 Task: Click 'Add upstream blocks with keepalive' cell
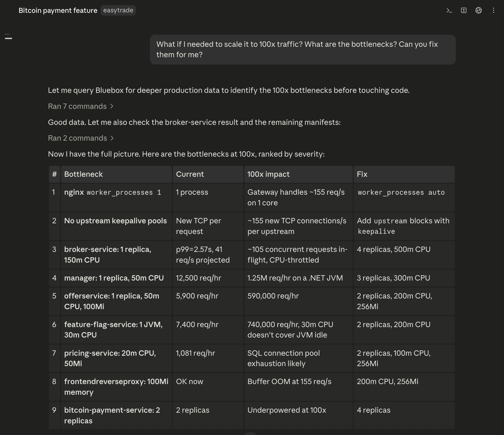point(404,226)
